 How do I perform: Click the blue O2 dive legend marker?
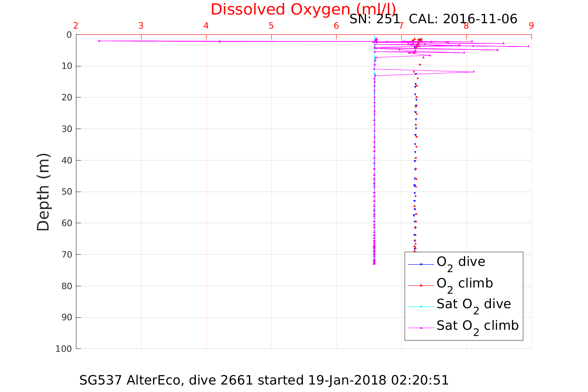[x=421, y=265]
